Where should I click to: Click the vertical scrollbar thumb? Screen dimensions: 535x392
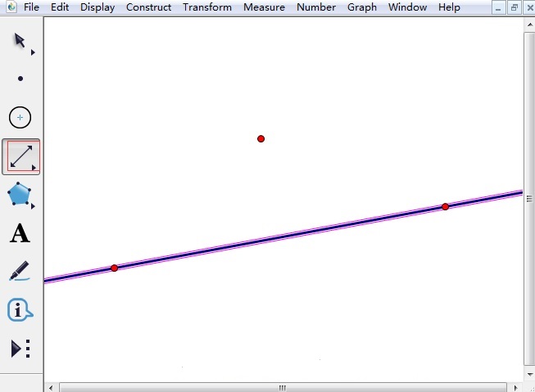pyautogui.click(x=529, y=199)
